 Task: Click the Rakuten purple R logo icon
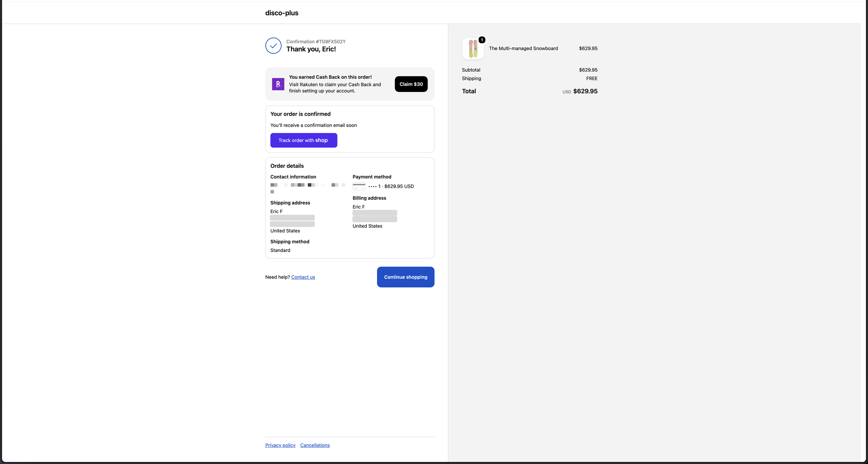278,84
